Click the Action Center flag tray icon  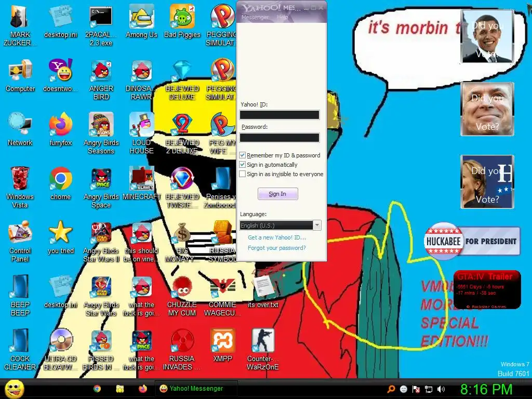tap(416, 389)
